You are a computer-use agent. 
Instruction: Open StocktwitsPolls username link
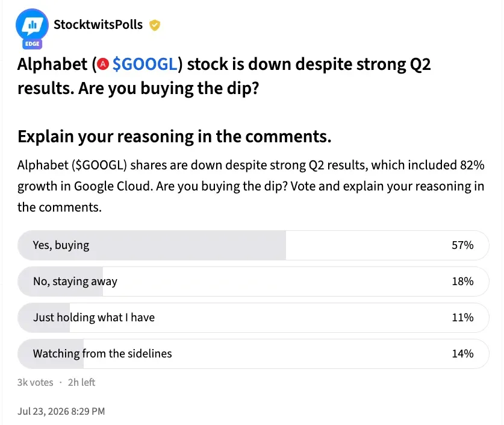(98, 25)
